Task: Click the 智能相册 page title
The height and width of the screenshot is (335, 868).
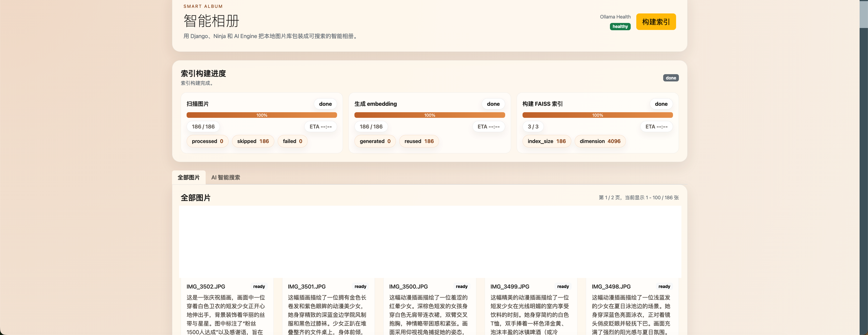Action: point(211,21)
